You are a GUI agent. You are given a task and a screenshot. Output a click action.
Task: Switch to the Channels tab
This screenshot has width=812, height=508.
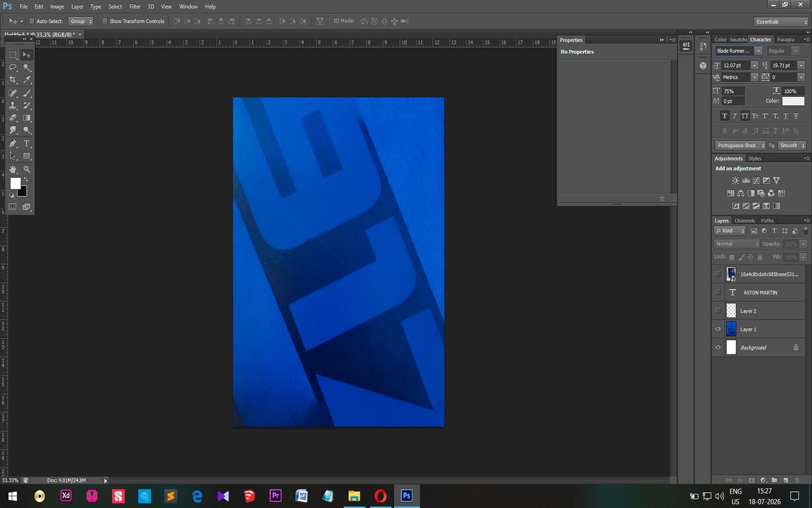coord(745,220)
